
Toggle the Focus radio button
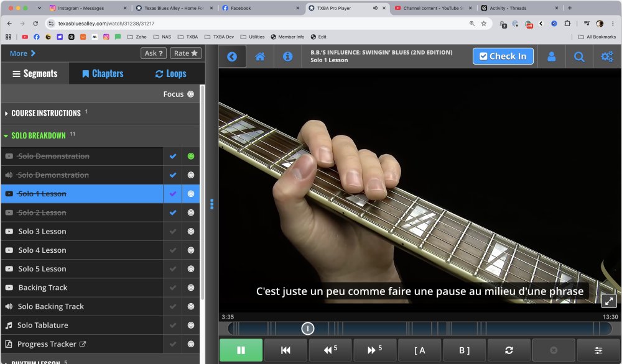click(191, 94)
